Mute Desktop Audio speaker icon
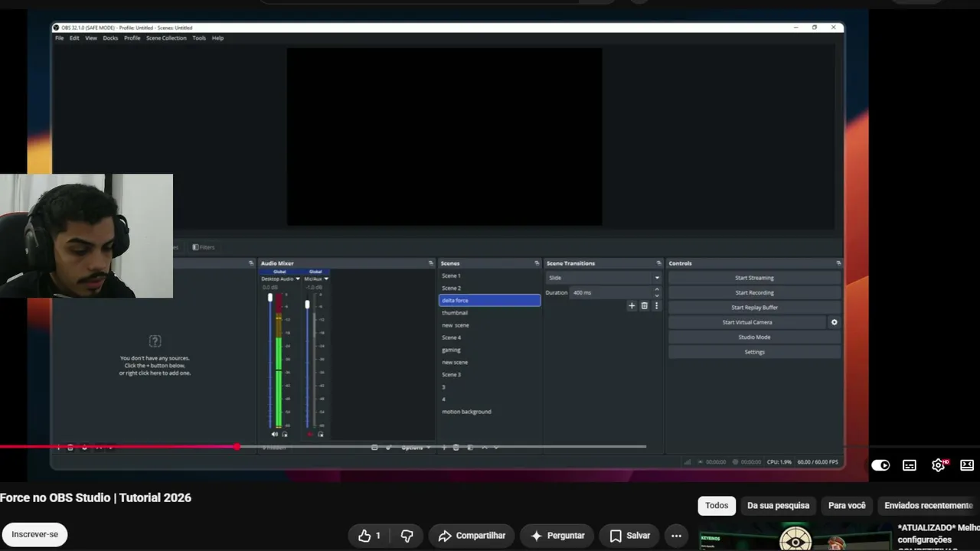Screen dimensions: 980x551 pyautogui.click(x=275, y=434)
